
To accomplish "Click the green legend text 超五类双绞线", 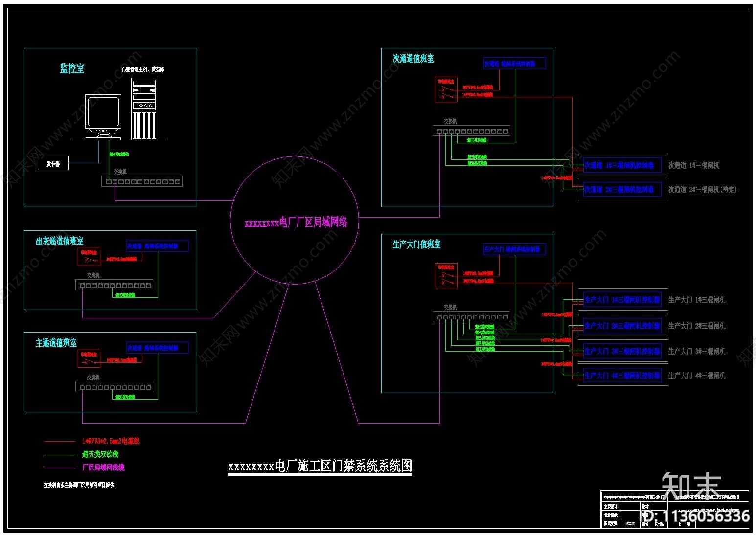I will pos(100,454).
